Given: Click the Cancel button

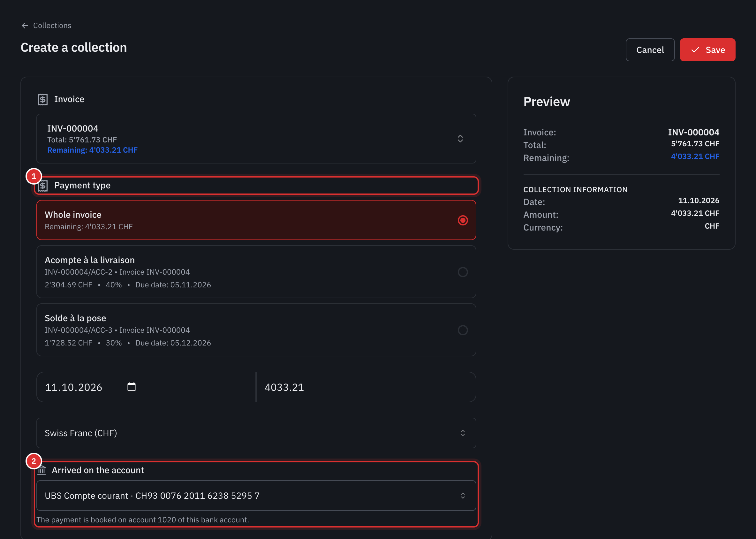Looking at the screenshot, I should [650, 50].
